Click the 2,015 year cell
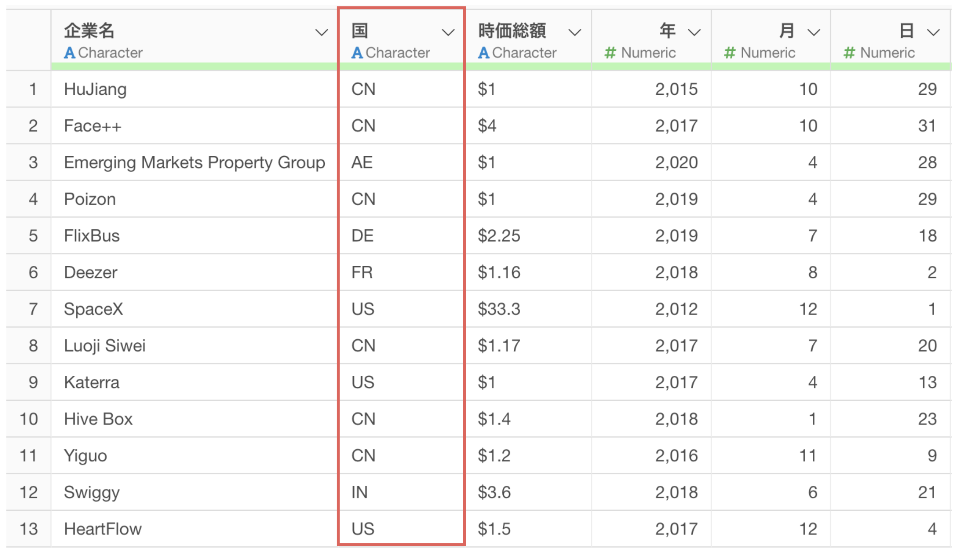The width and height of the screenshot is (980, 556). click(x=651, y=89)
